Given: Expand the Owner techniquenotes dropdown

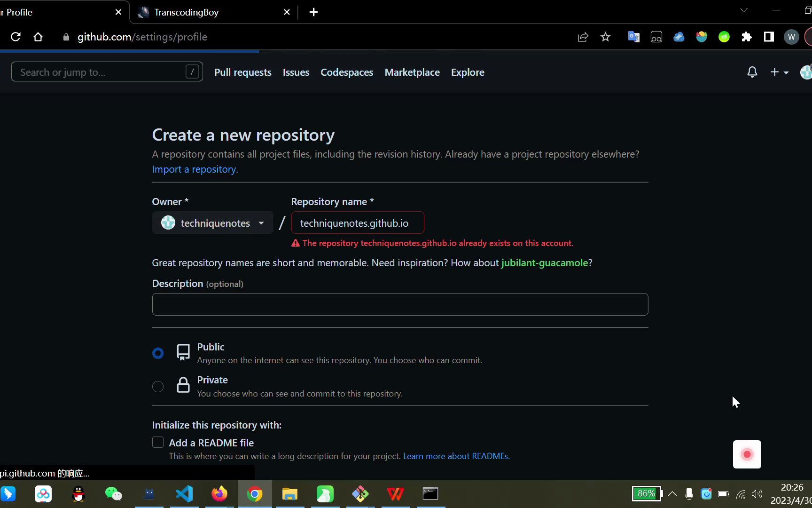Looking at the screenshot, I should 212,223.
